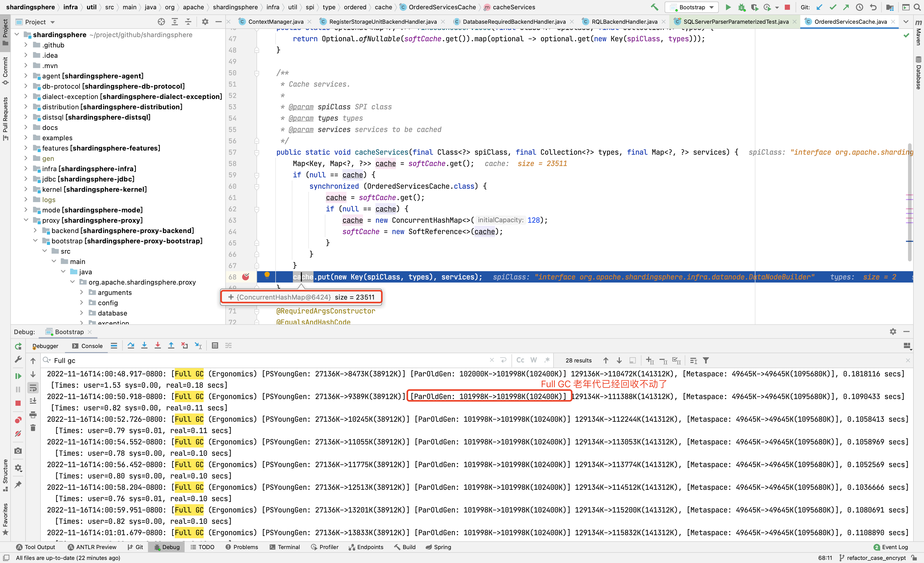Mute breakpoints in the debugger sidebar
924x563 pixels.
[18, 434]
